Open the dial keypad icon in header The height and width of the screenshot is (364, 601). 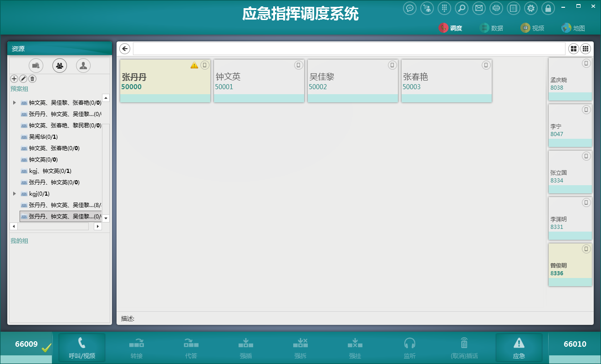[x=444, y=8]
